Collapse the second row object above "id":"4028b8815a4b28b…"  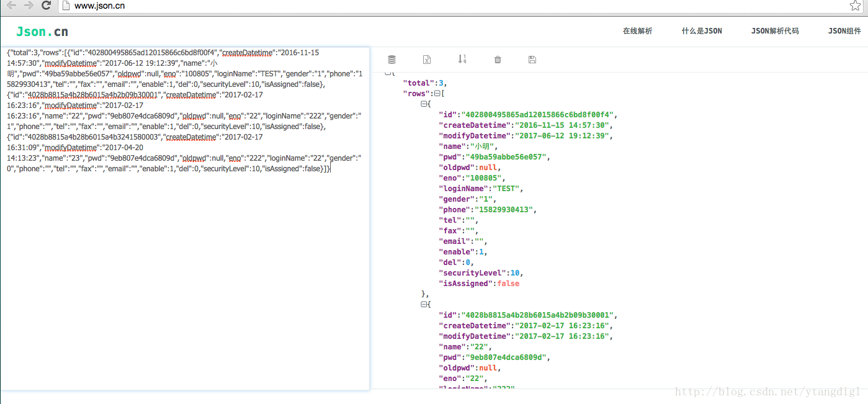424,305
